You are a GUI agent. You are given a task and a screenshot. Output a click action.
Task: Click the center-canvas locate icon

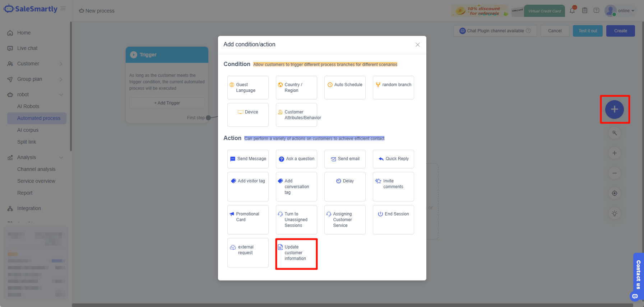click(614, 193)
